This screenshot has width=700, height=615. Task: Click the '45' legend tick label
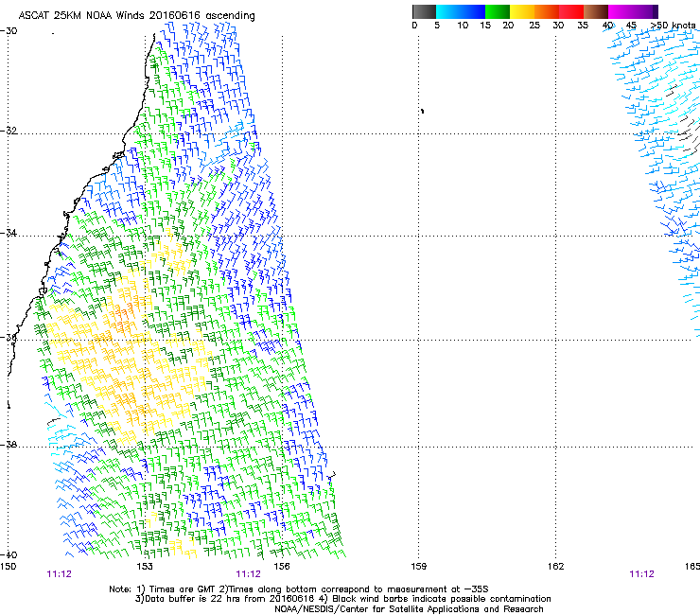tap(631, 26)
